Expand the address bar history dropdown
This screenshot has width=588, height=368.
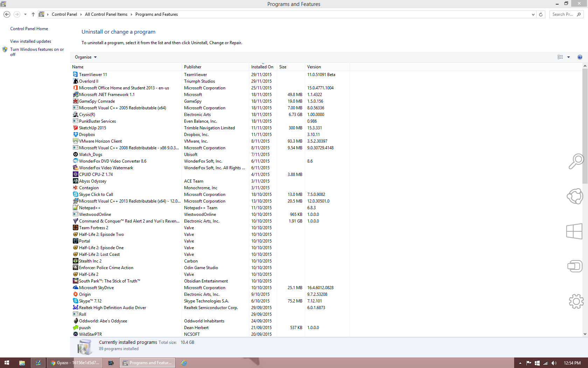tap(533, 14)
